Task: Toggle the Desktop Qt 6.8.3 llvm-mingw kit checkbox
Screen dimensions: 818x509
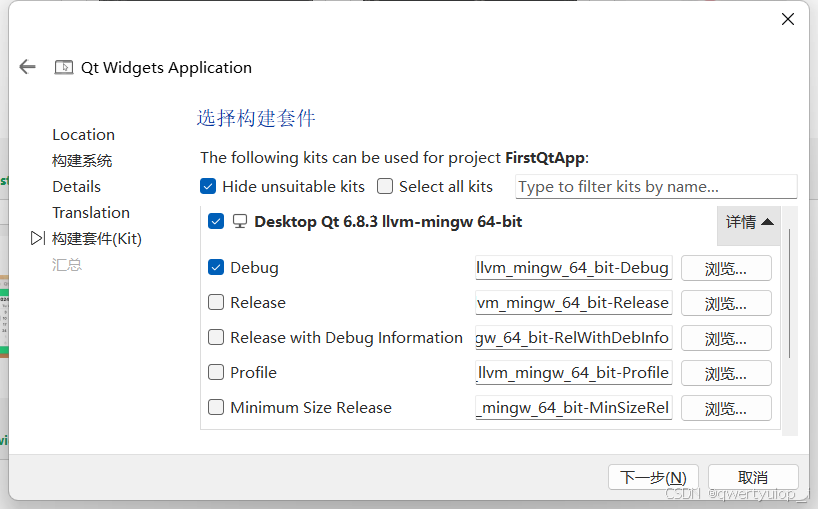Action: tap(216, 221)
